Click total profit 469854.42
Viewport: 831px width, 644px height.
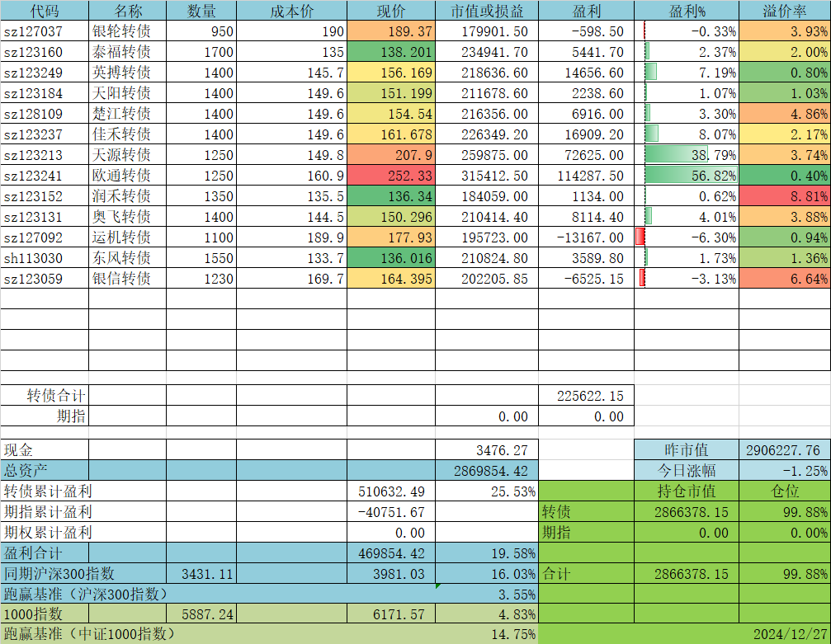point(391,553)
